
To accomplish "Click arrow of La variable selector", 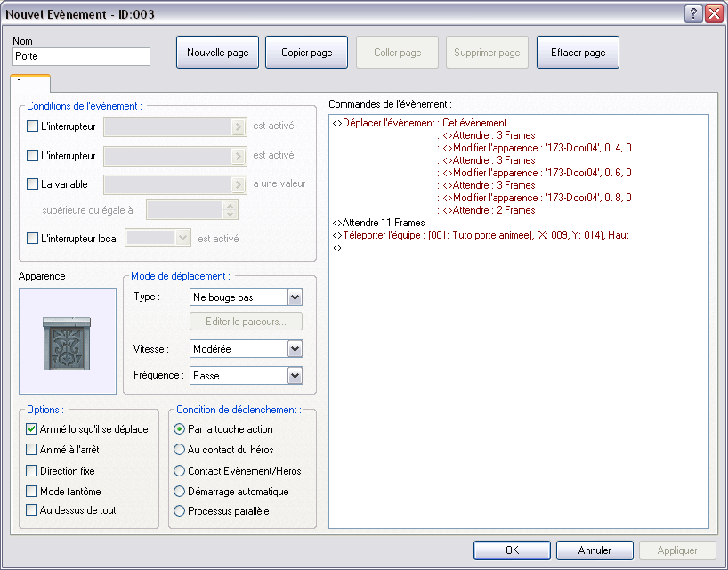I will point(239,185).
